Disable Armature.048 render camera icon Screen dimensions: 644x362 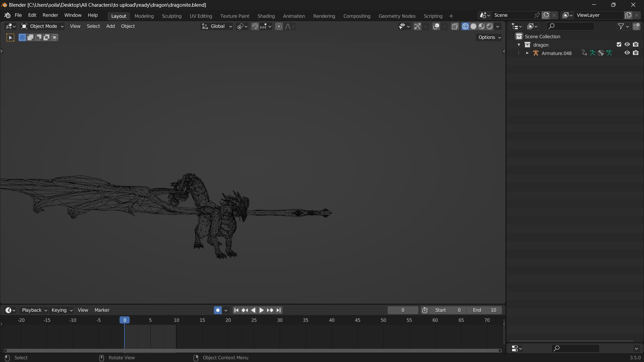[636, 53]
